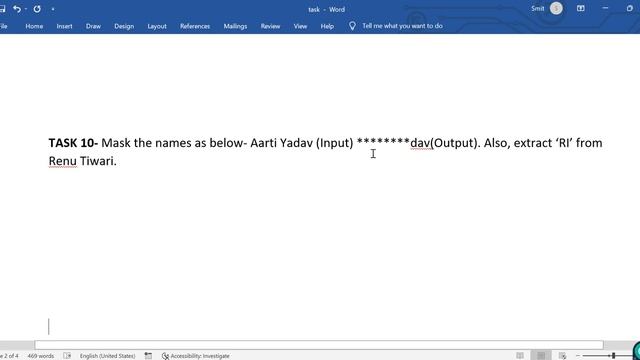Click the Undo arrow icon
640x360 pixels.
16,9
